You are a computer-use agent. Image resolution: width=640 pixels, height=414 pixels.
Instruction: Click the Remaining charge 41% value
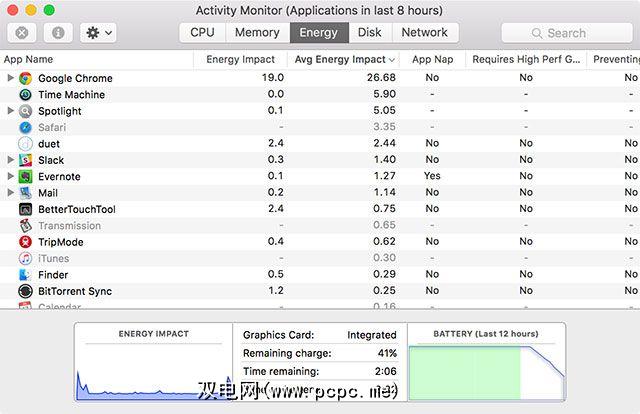click(387, 353)
